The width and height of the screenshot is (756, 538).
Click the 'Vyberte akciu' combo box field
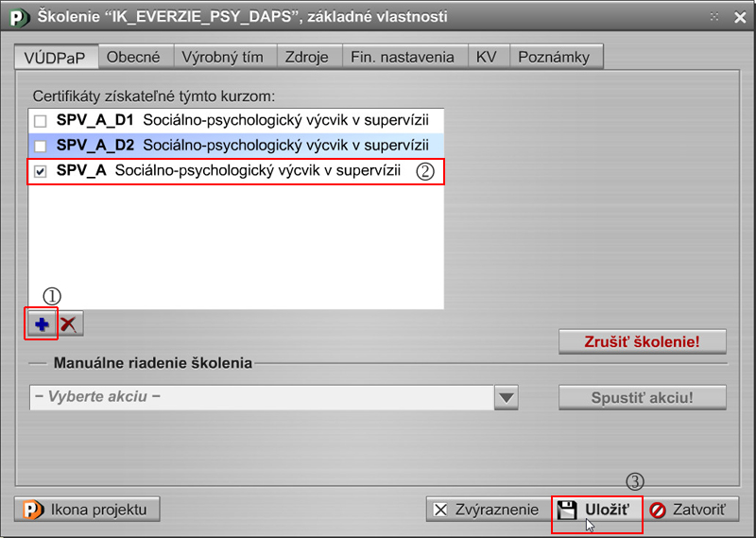262,397
